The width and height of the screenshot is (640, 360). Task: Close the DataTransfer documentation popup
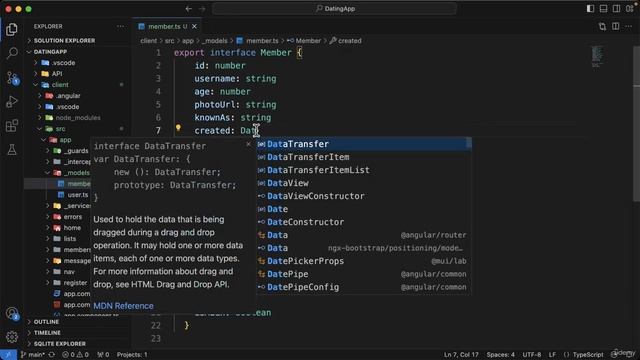click(x=248, y=144)
